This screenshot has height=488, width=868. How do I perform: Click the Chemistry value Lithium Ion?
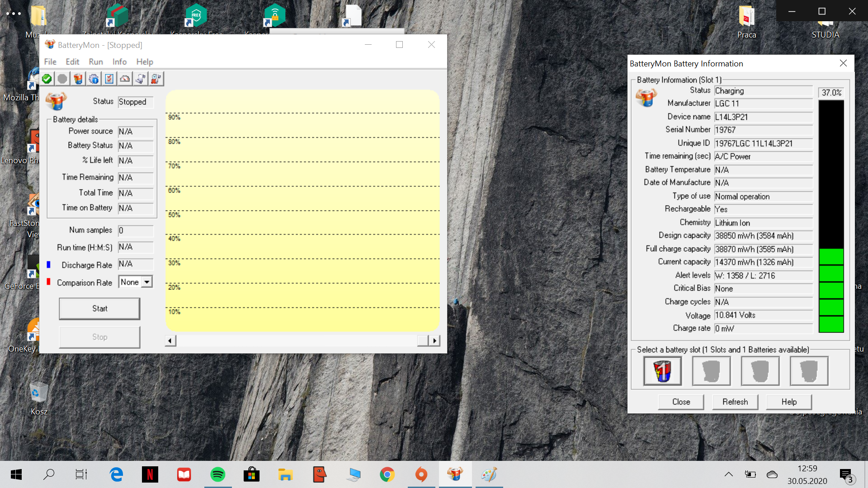[763, 223]
